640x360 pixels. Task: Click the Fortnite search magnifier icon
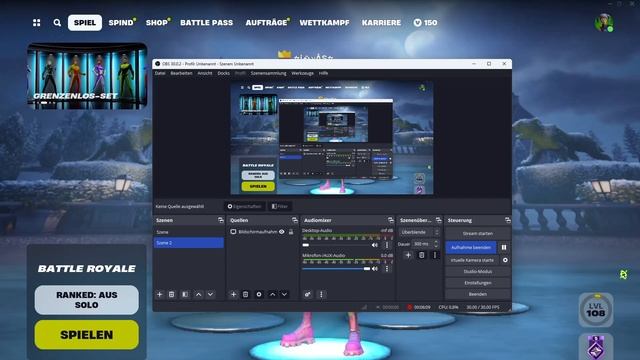pyautogui.click(x=57, y=23)
